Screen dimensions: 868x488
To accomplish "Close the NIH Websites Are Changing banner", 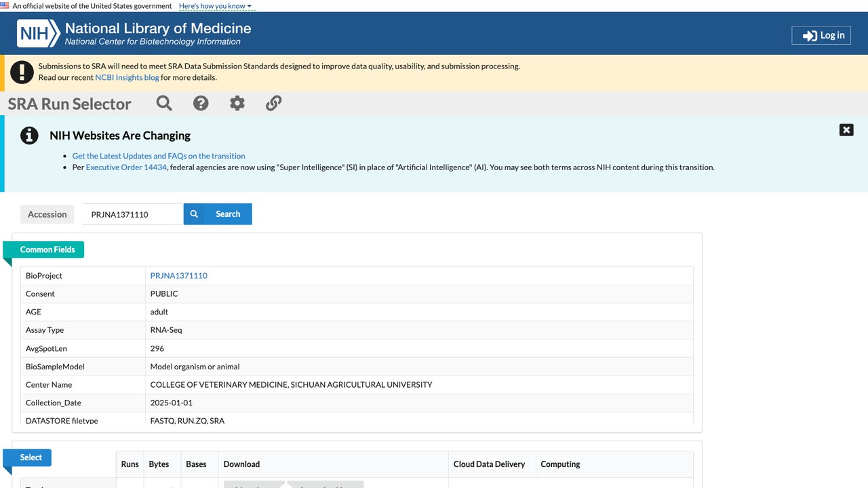I will (x=846, y=130).
